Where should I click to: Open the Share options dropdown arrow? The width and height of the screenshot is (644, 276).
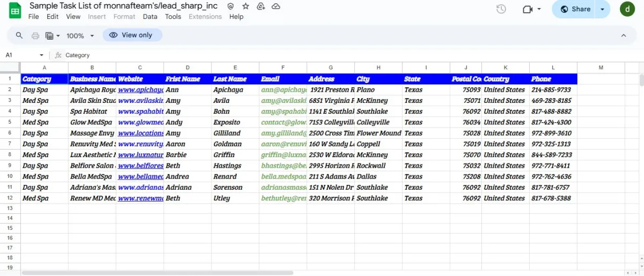[603, 9]
